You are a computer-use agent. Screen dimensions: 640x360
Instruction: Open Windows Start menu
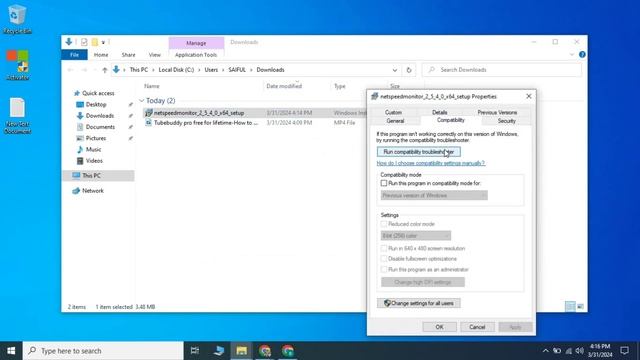click(11, 351)
